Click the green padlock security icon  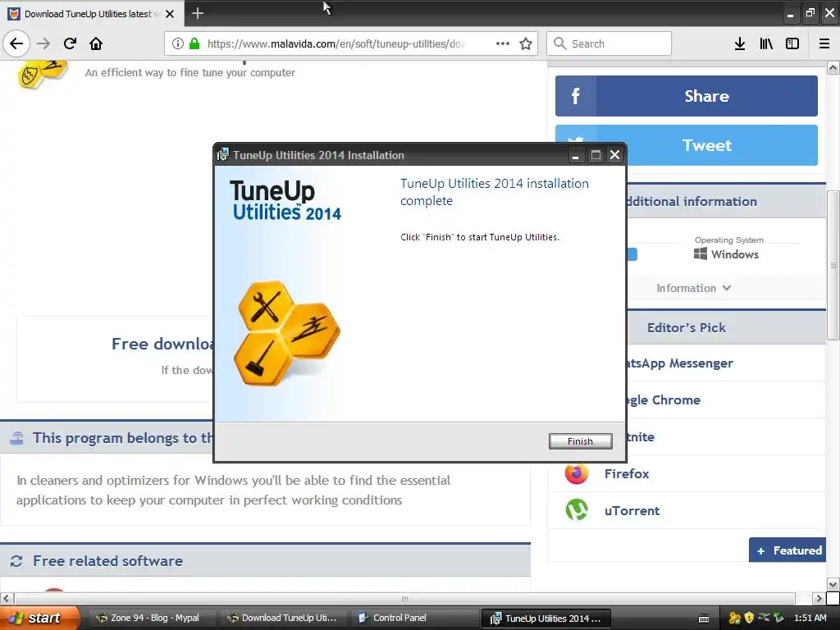pyautogui.click(x=194, y=43)
